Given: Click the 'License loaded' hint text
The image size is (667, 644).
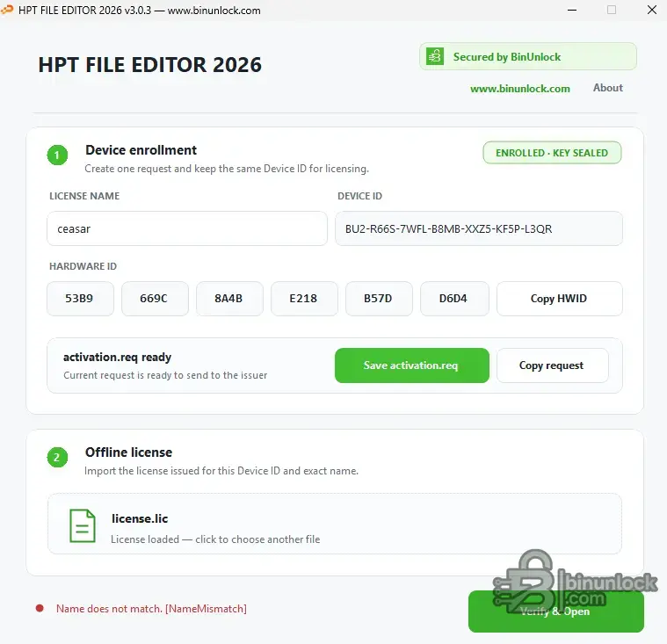Looking at the screenshot, I should 215,539.
